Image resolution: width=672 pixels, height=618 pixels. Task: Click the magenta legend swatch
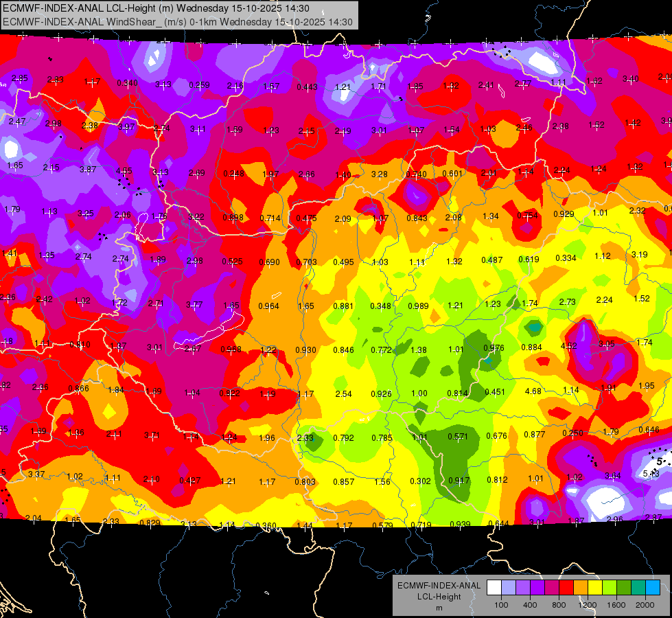tap(552, 588)
